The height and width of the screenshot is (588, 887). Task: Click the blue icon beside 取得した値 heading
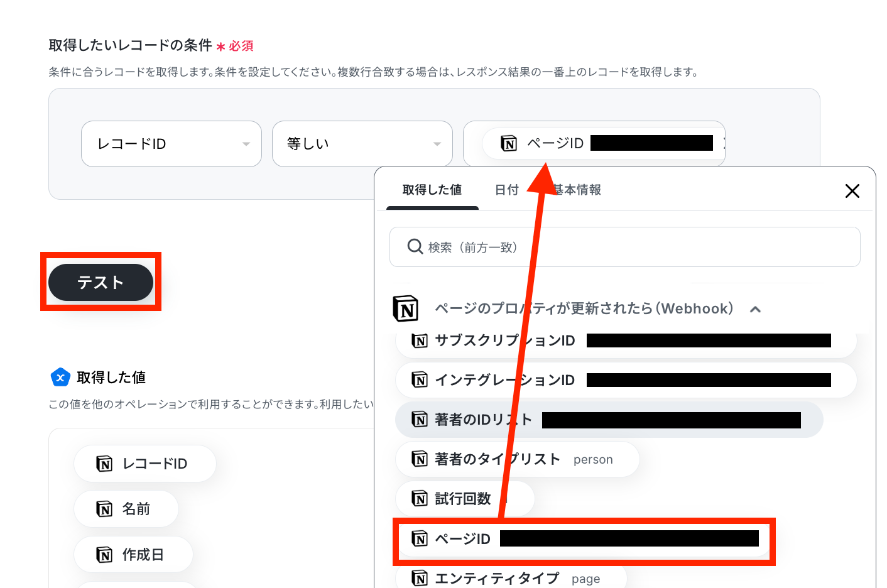[x=60, y=378]
